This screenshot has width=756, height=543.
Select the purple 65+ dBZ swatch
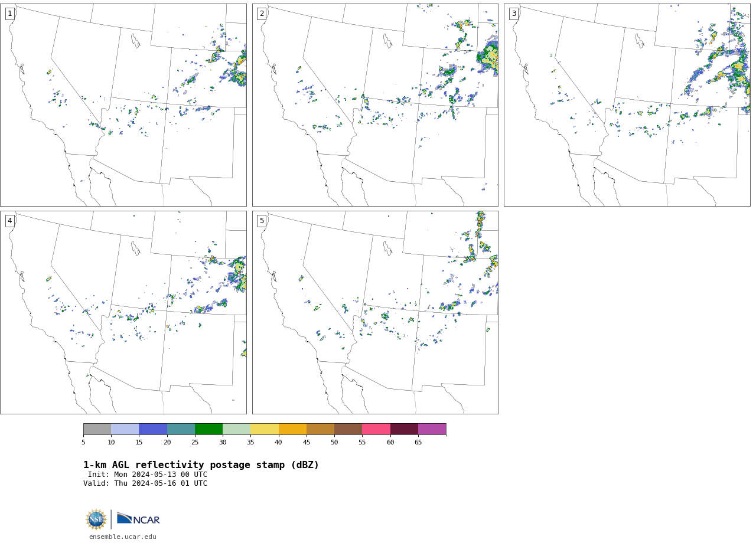point(432,429)
